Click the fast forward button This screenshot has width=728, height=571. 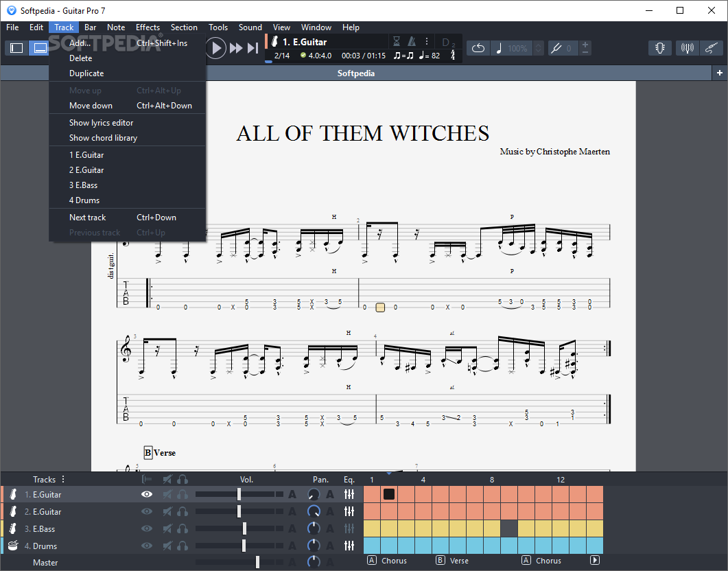tap(236, 48)
